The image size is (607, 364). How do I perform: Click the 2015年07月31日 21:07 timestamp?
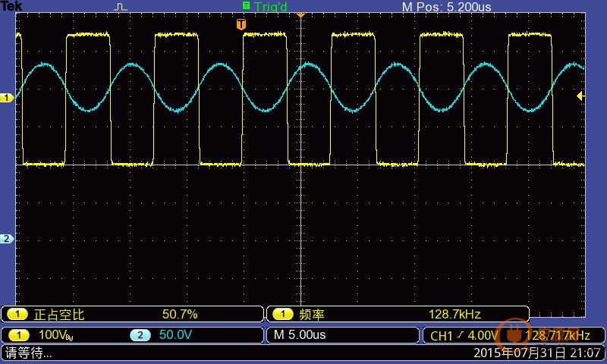[x=537, y=353]
